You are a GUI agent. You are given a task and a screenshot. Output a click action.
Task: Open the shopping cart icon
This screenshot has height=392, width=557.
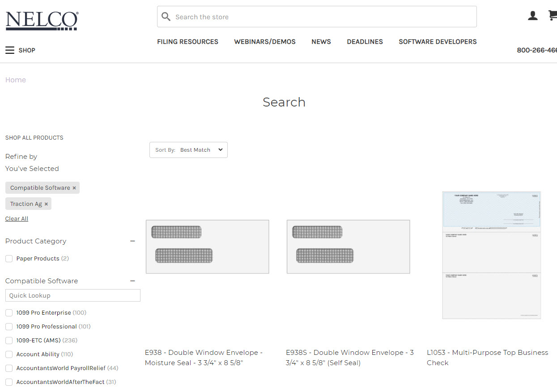tap(553, 16)
